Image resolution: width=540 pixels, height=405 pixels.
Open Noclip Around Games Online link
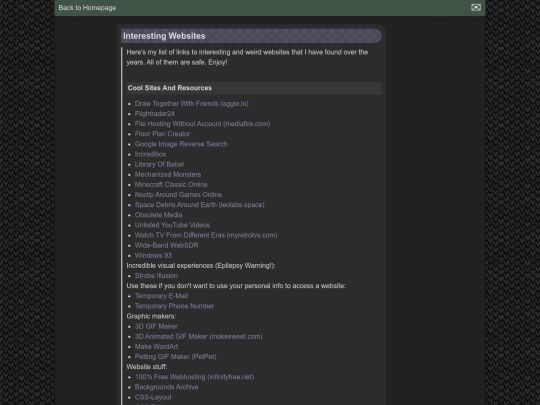(x=178, y=195)
